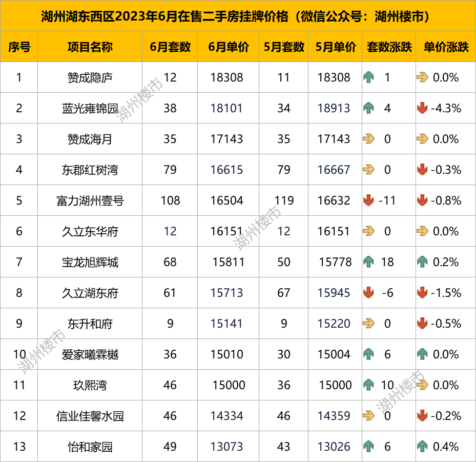Click the yellow arrow in 东升和府 套数涨跌

[368, 324]
